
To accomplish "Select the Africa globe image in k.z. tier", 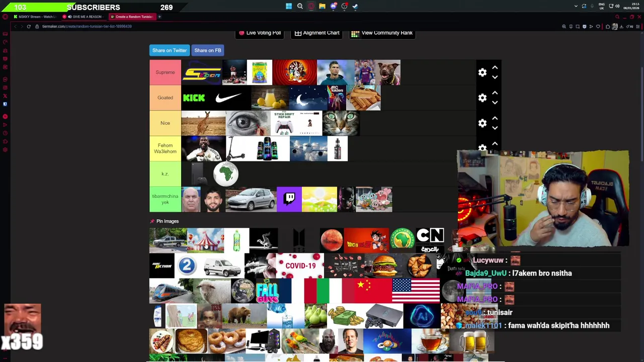I will coord(226,174).
